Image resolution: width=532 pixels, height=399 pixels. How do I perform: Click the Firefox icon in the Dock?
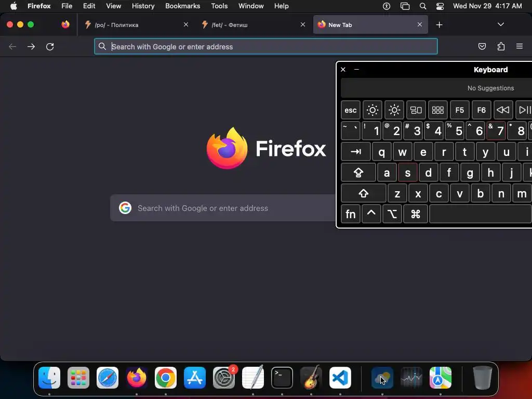tap(137, 378)
